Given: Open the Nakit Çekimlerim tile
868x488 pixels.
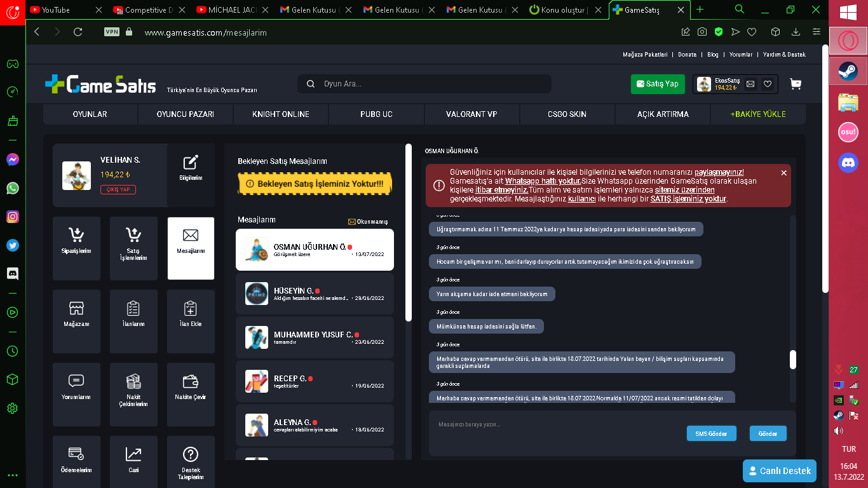Looking at the screenshot, I should tap(133, 395).
